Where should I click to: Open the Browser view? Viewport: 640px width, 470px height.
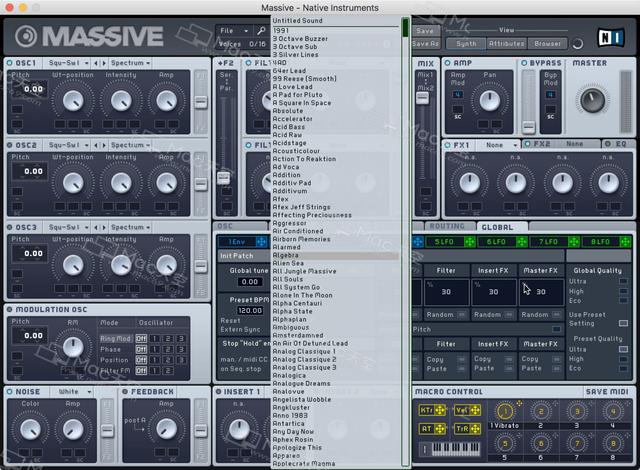coord(547,44)
